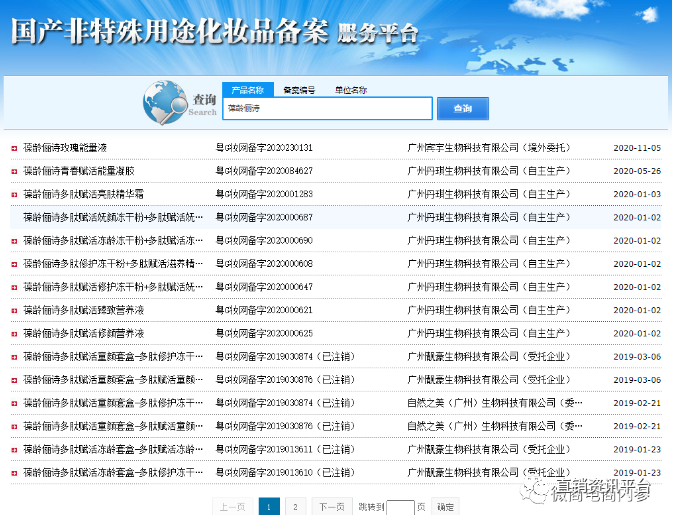This screenshot has height=515, width=673.
Task: Open product link in row 粤G妆网备字2020000621
Action: (83, 310)
